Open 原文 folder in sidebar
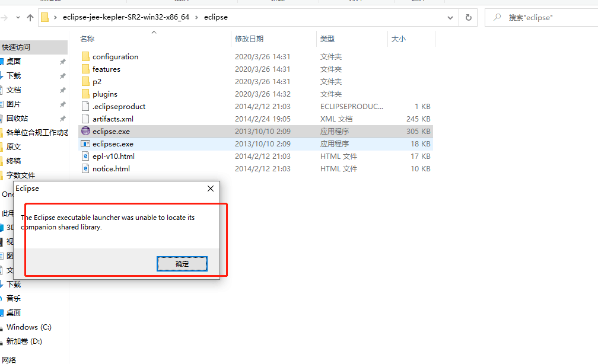The image size is (598, 364). click(x=14, y=147)
